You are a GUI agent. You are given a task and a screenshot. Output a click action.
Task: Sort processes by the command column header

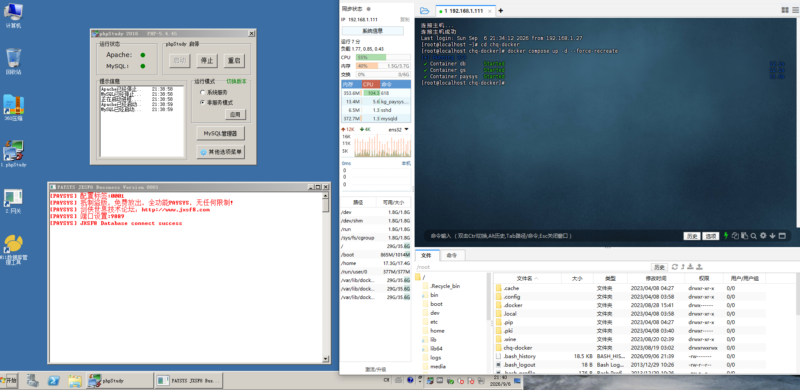coord(395,84)
